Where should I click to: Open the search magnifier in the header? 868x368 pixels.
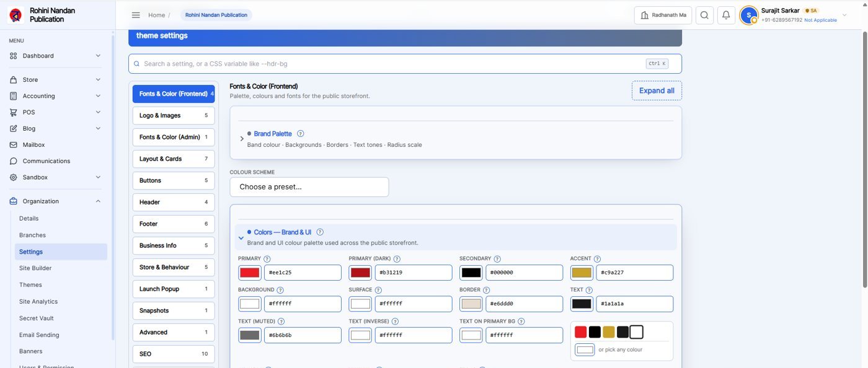pos(704,15)
